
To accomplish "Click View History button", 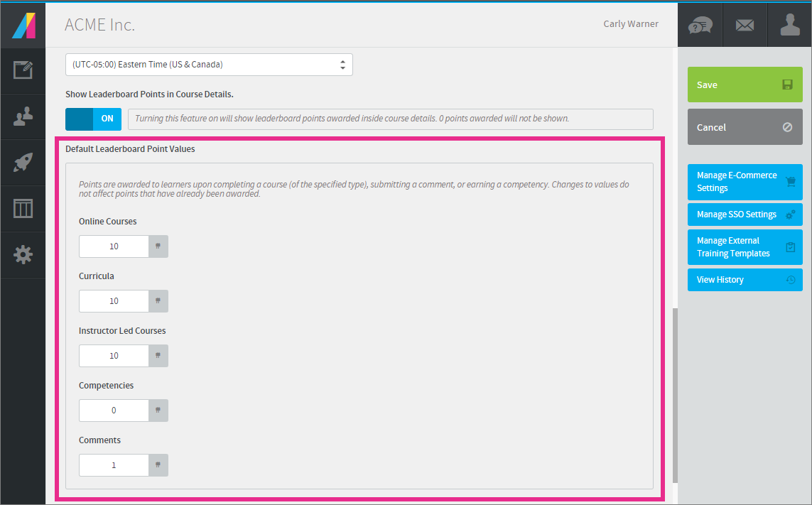I will pyautogui.click(x=745, y=280).
